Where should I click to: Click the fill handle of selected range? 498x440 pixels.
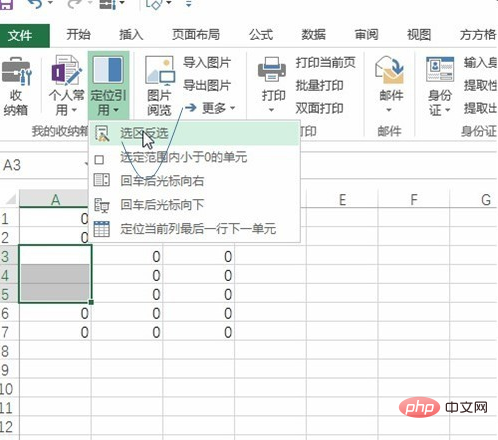click(91, 302)
